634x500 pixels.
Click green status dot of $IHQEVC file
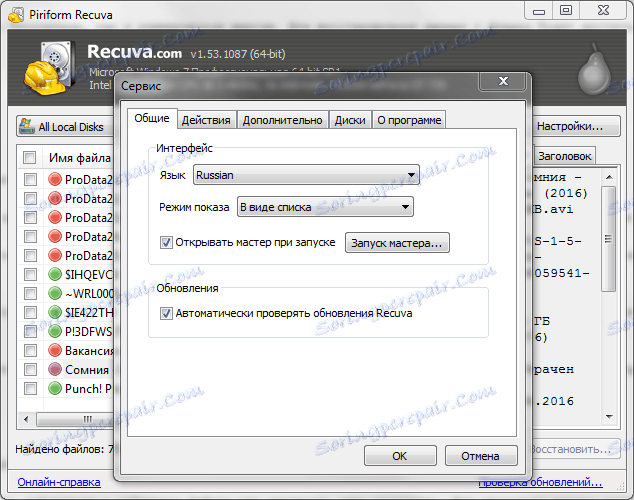pyautogui.click(x=55, y=274)
